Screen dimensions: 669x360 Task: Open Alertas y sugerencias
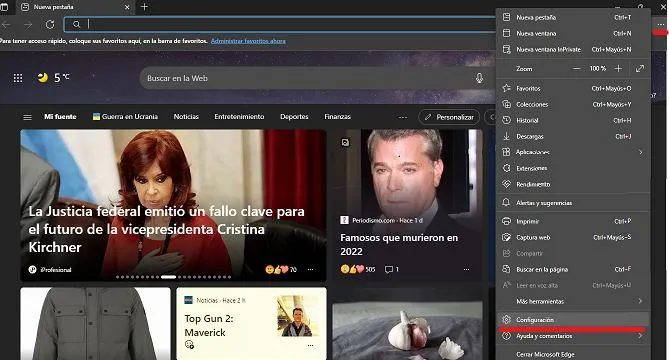pos(573,203)
